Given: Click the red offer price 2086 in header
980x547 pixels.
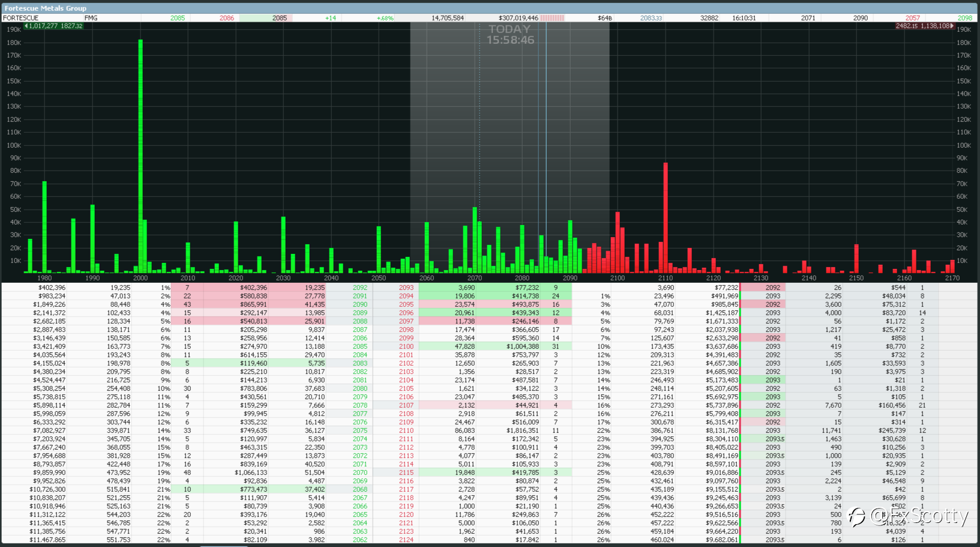Looking at the screenshot, I should pos(226,18).
